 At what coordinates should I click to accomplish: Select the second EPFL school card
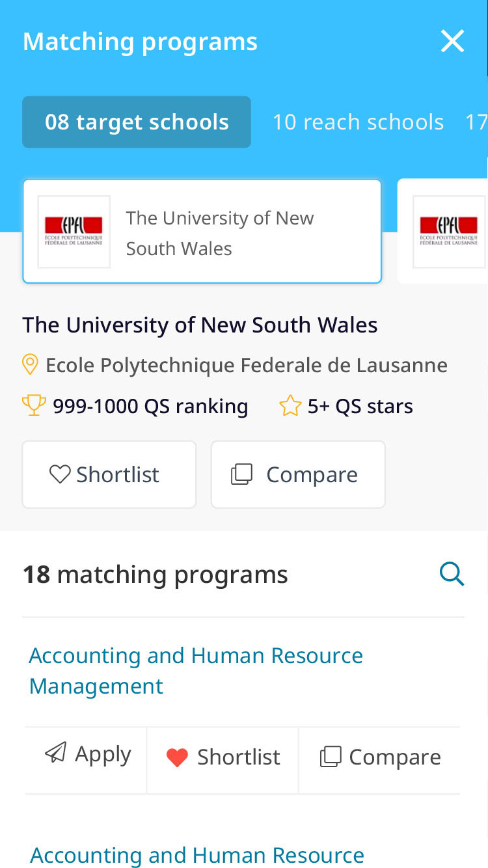click(x=448, y=232)
